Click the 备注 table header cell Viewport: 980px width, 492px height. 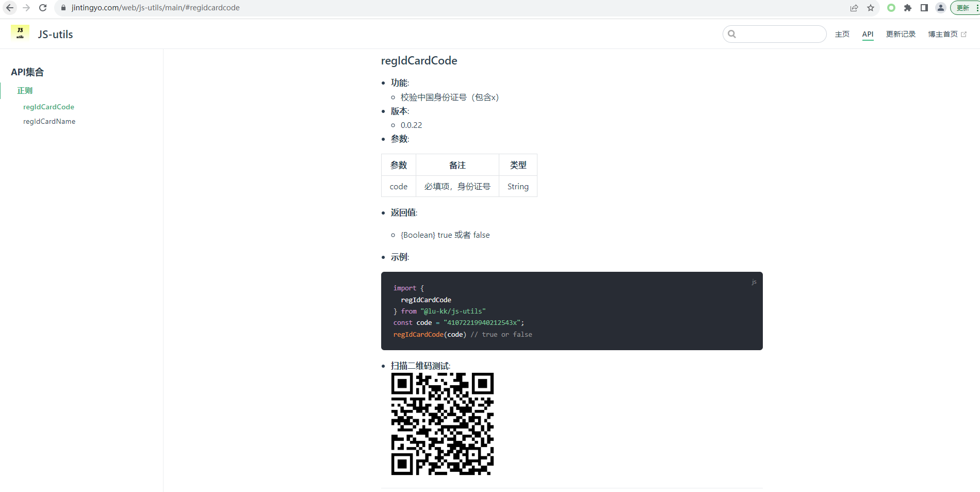coord(458,165)
